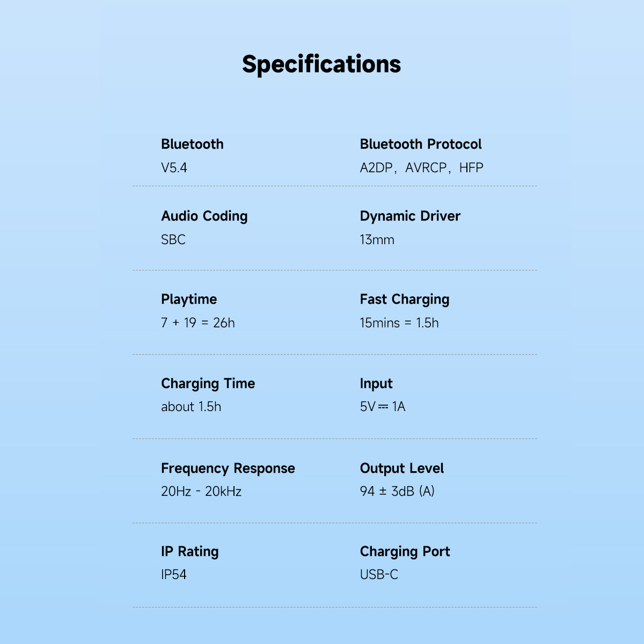Click the Playtime label
The image size is (644, 644).
coord(189,299)
